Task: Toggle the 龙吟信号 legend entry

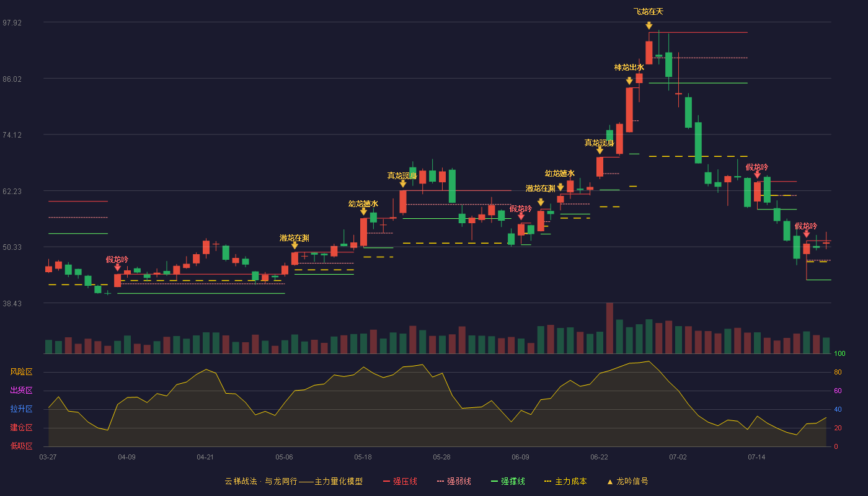Action: (627, 481)
